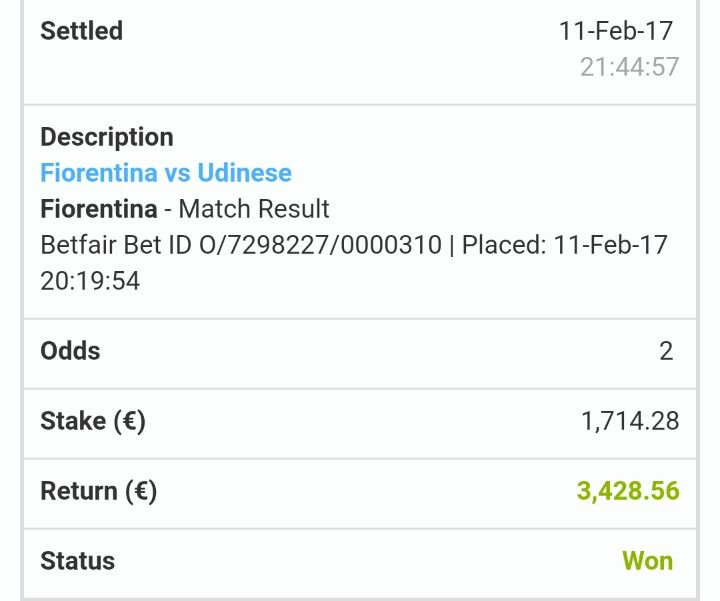Click the green return amount 3,428.56
Screen dimensions: 720x601
tap(628, 491)
